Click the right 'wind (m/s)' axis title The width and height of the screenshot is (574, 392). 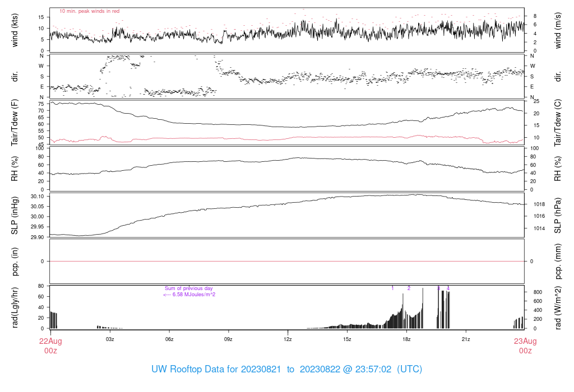point(558,30)
